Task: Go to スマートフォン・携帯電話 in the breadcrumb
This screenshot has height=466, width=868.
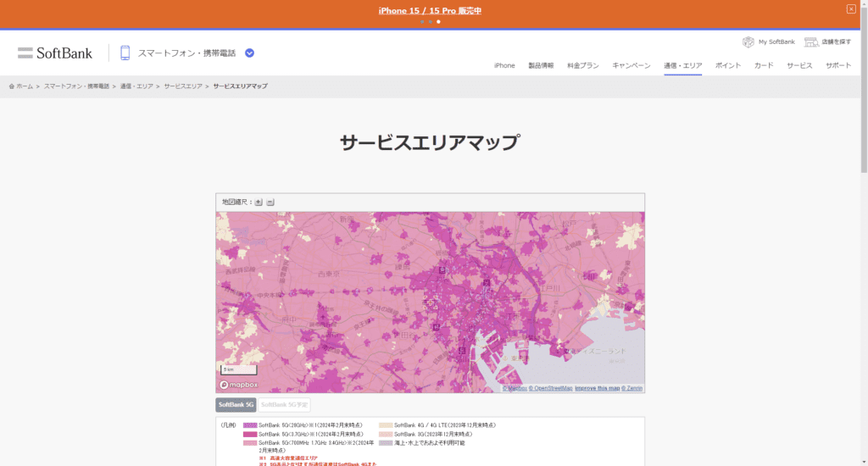Action: [x=76, y=86]
